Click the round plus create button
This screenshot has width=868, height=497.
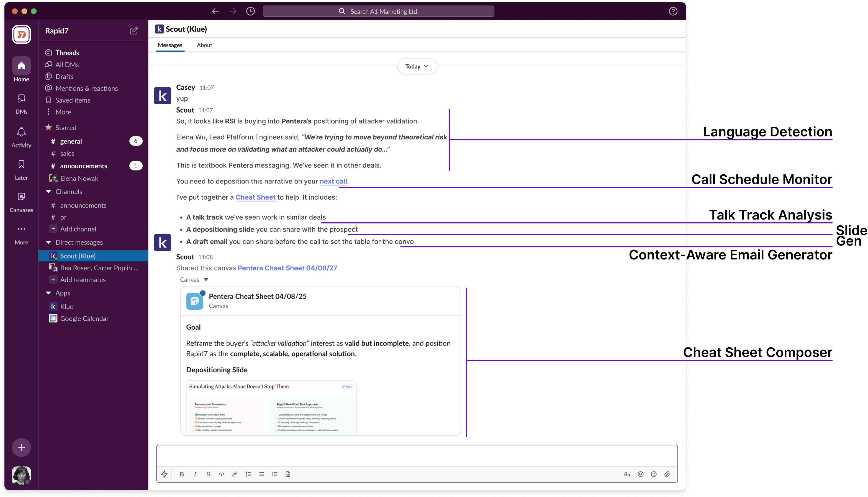(x=21, y=447)
